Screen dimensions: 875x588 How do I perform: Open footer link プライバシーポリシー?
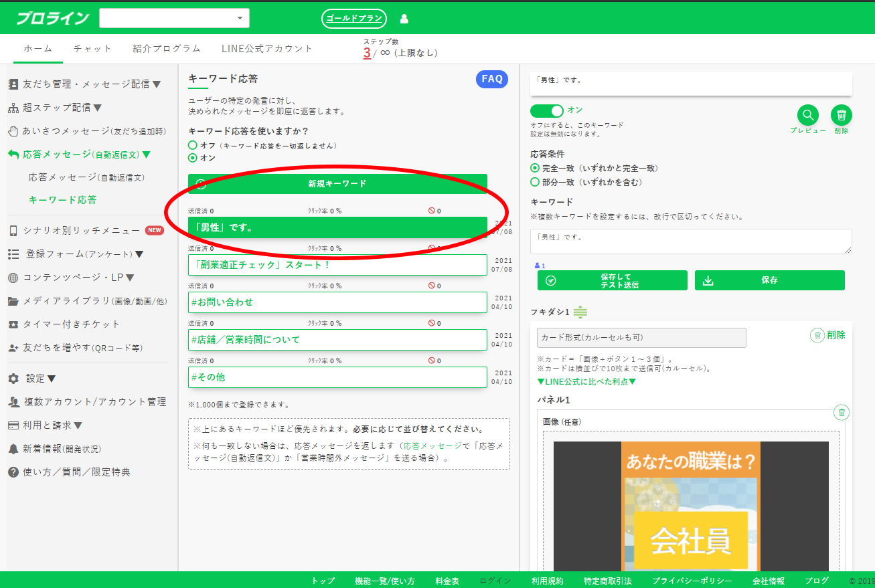point(692,581)
